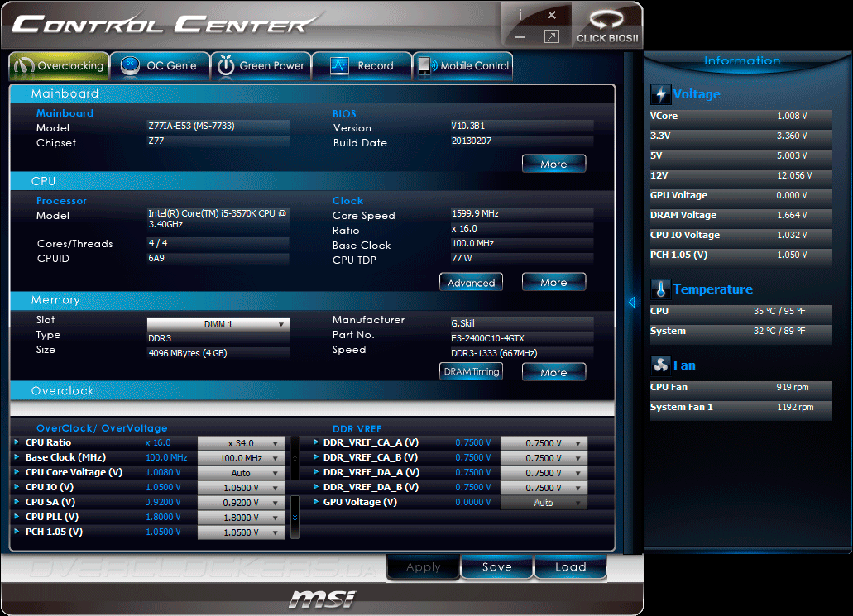
Task: Click the arrow beside DDR_VREF_DA_A (V)
Action: pos(315,472)
